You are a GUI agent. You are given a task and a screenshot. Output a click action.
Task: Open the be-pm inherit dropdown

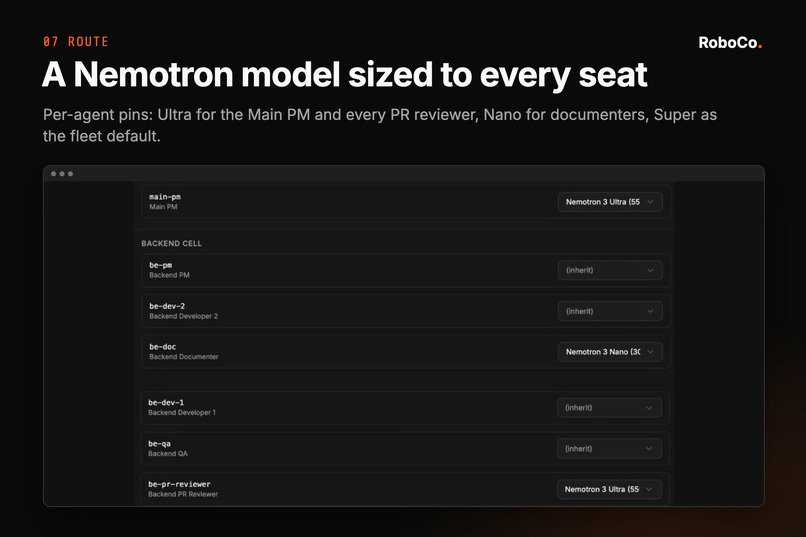point(610,270)
